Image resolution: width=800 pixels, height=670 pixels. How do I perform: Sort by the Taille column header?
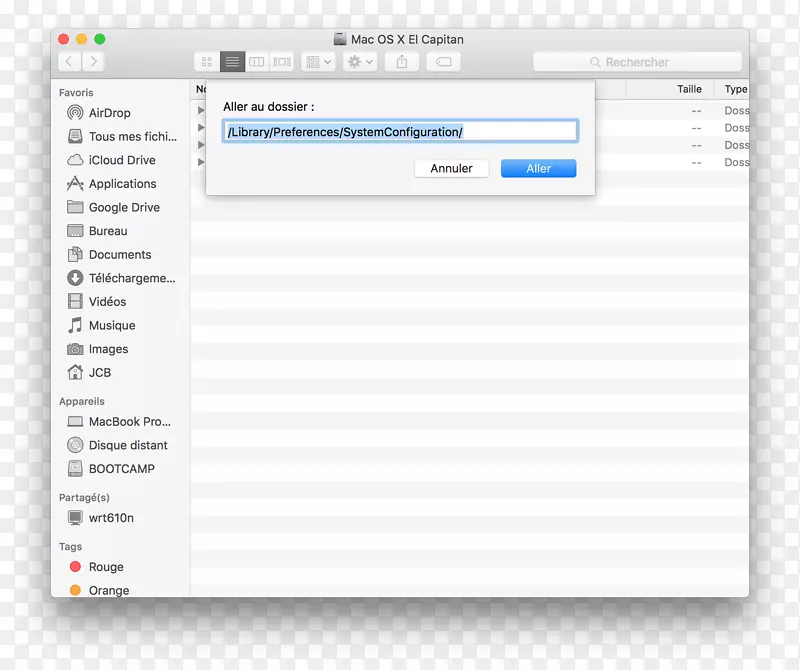(688, 89)
